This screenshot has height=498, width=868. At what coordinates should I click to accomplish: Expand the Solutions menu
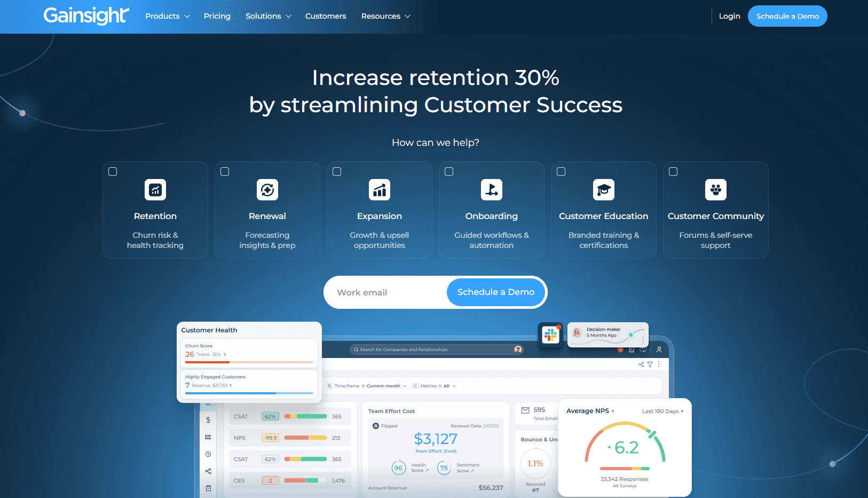click(x=269, y=16)
